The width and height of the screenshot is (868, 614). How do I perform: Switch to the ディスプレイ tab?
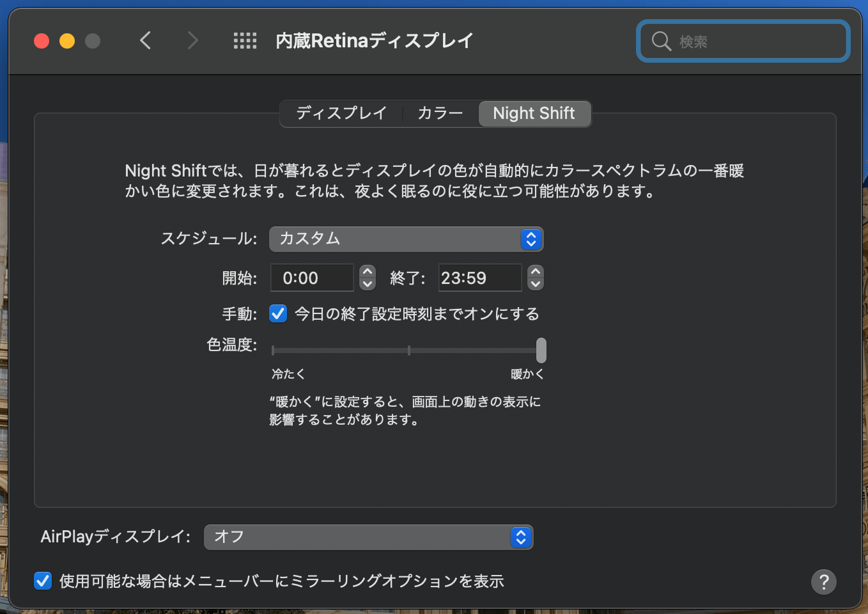point(341,113)
